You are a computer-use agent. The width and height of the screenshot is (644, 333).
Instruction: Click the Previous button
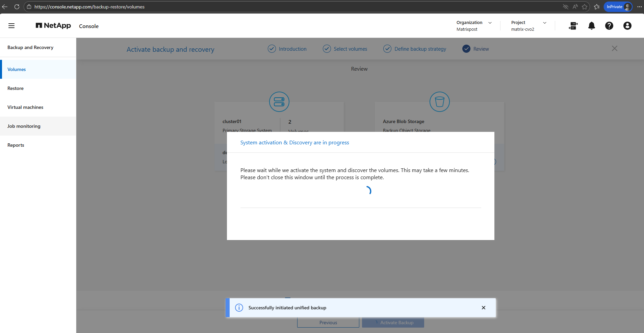click(x=328, y=323)
